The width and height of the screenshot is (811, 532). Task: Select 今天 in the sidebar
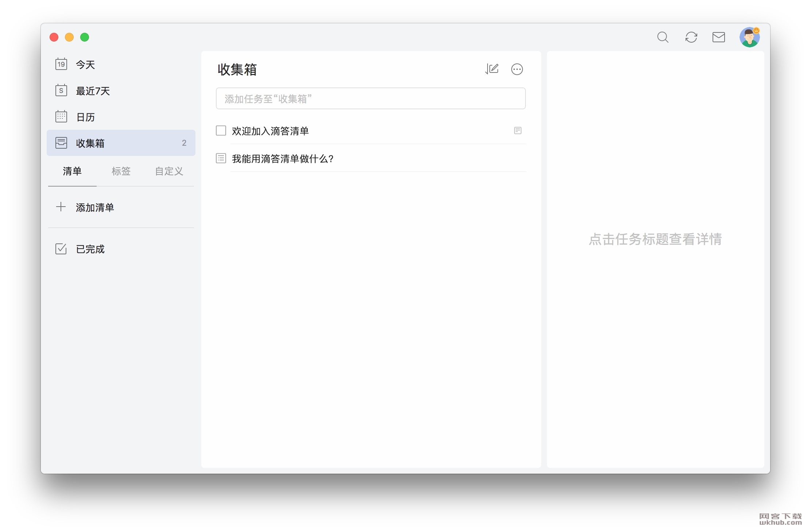121,64
